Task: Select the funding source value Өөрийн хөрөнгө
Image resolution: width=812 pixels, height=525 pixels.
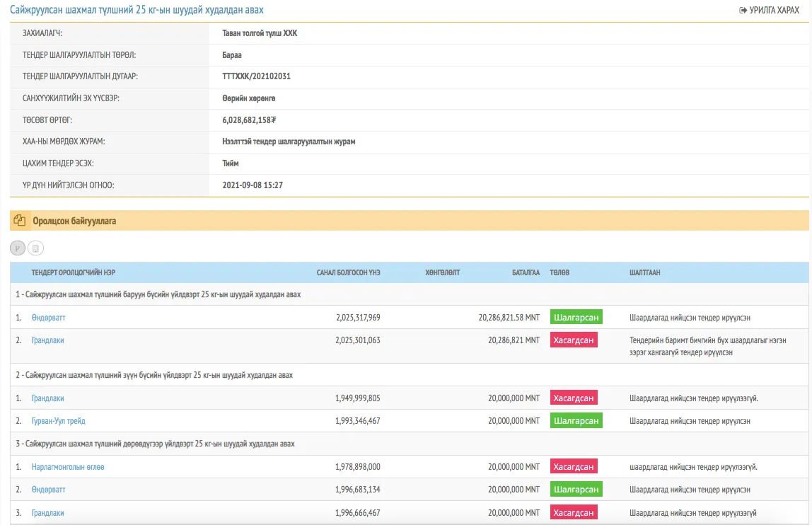Action: point(249,98)
